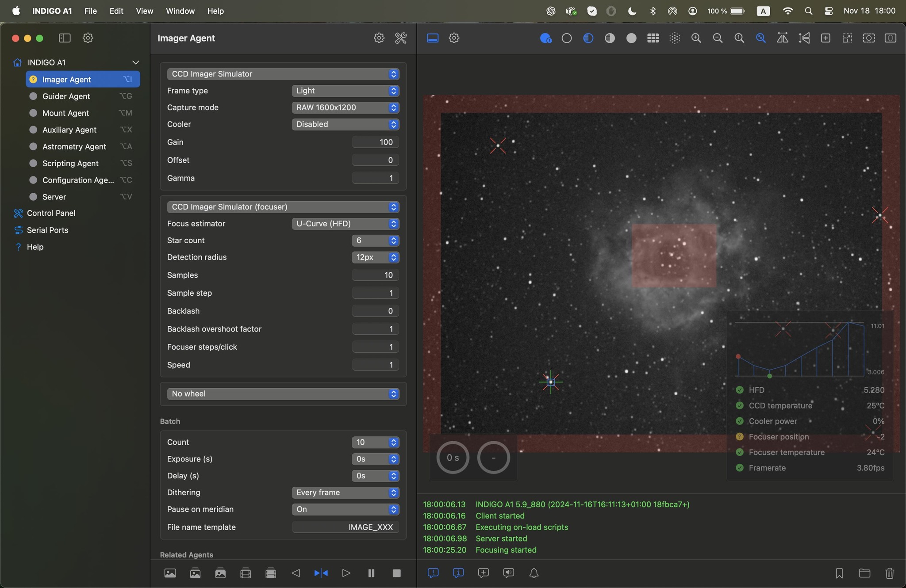
Task: Toggle the empty circle stretch mode
Action: point(567,38)
